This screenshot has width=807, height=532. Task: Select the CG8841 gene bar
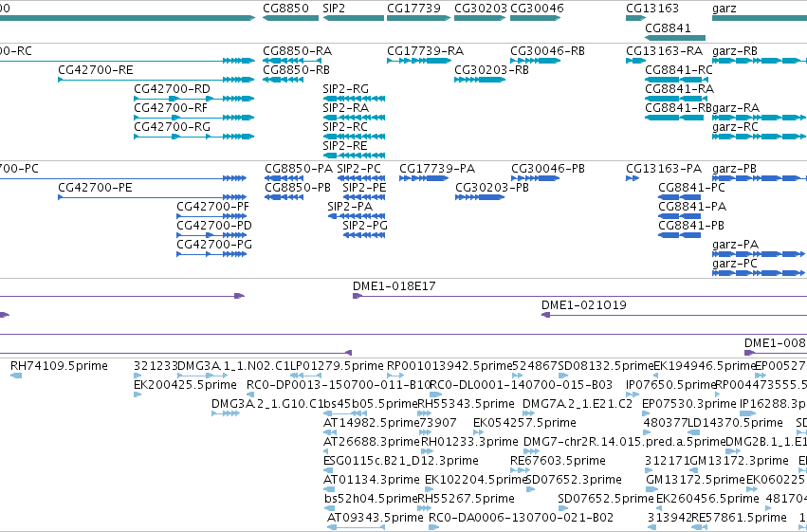675,38
